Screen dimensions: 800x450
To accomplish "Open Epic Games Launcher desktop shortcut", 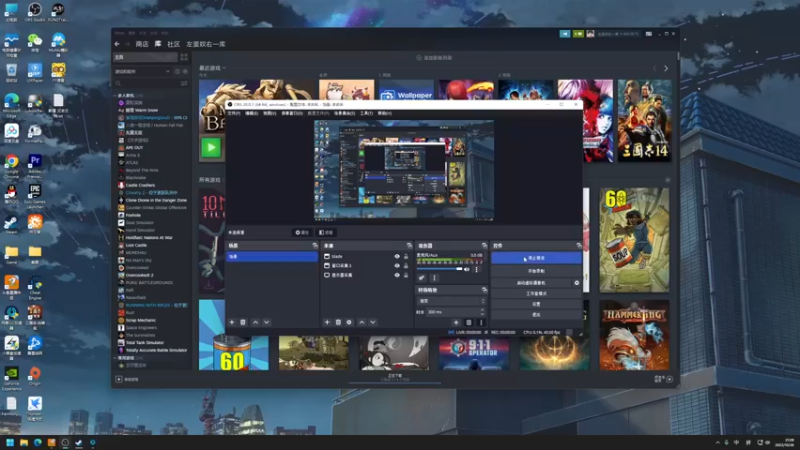I will pos(35,195).
